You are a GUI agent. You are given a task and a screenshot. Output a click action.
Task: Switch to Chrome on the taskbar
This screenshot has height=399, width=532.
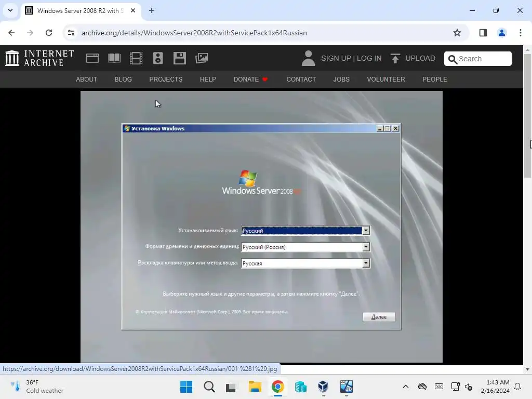click(x=277, y=387)
